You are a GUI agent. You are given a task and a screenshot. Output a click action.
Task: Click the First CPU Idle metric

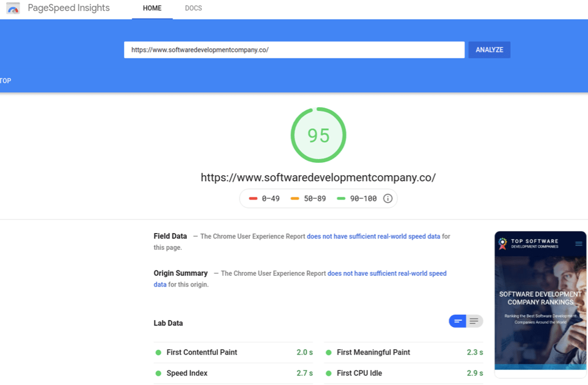(404, 373)
